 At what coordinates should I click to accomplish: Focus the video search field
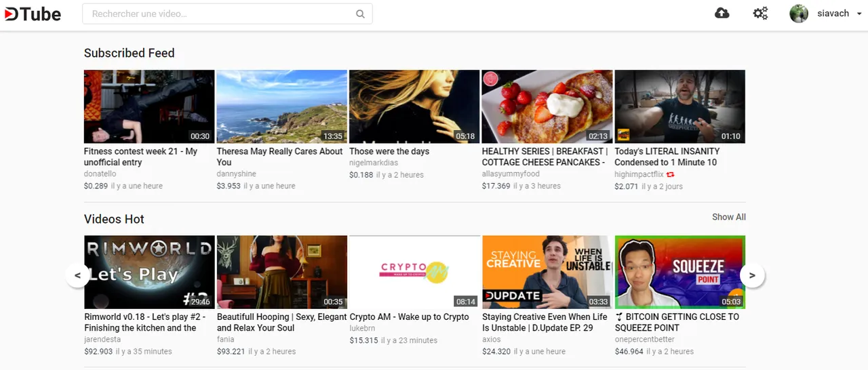(x=227, y=14)
